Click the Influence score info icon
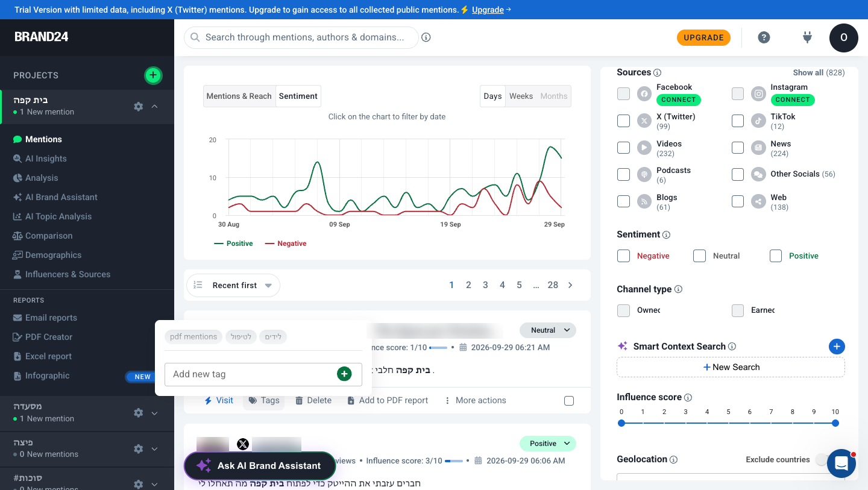 [688, 397]
